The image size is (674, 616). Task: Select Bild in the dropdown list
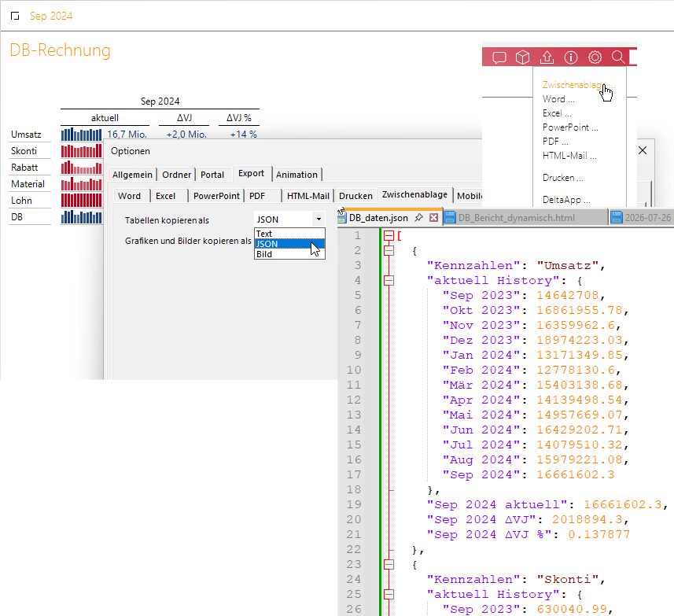289,254
